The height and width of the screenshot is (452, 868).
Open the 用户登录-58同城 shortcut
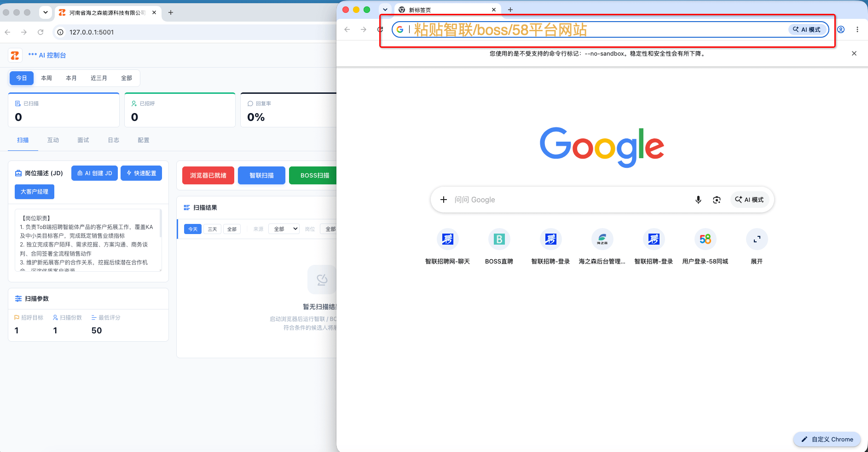(x=705, y=246)
